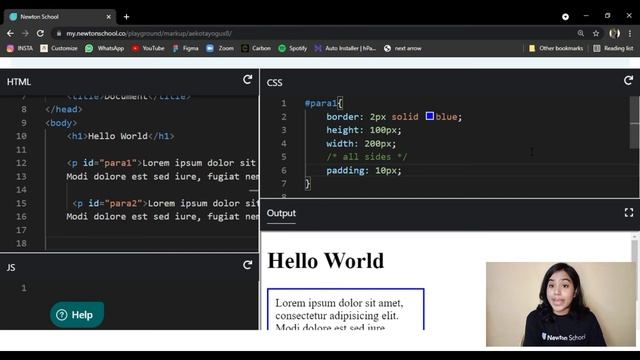
Task: Click the CSS editor vertical scrollbar
Action: [635, 122]
